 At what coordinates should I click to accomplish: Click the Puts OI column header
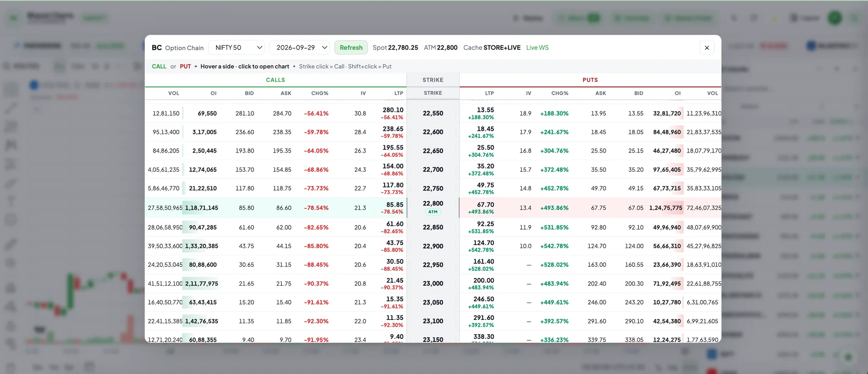coord(678,93)
